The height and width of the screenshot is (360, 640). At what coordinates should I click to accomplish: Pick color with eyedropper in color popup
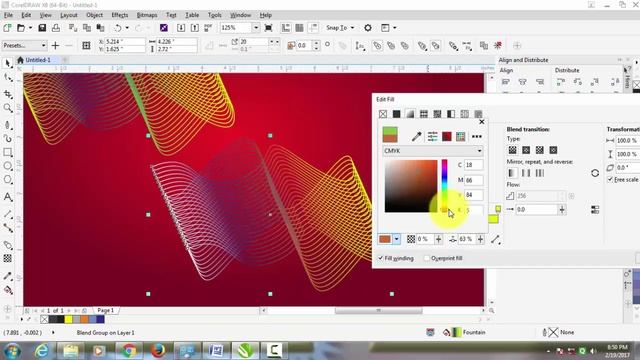coord(416,136)
